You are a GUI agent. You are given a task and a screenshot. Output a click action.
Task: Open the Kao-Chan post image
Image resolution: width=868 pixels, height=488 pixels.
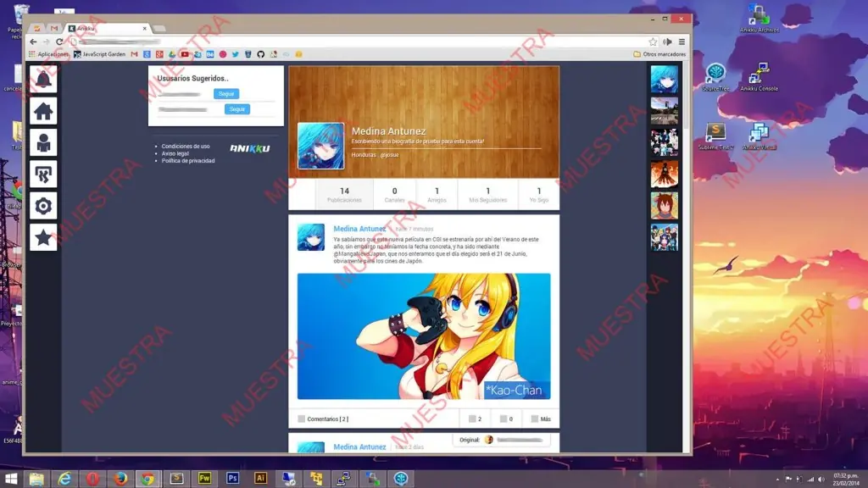(424, 335)
